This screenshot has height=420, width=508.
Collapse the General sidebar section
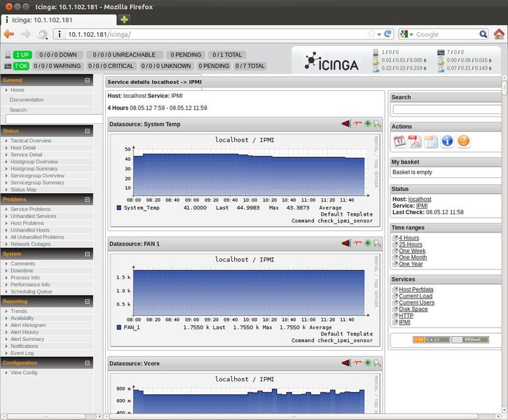(x=87, y=80)
